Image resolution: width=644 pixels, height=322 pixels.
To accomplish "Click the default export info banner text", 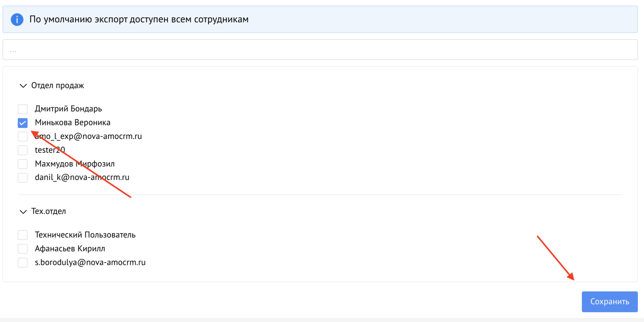I will pyautogui.click(x=139, y=19).
